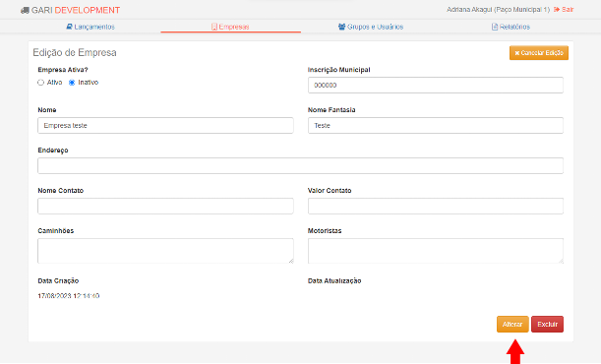Click the Nome Contato input field
The width and height of the screenshot is (601, 364).
(165, 206)
